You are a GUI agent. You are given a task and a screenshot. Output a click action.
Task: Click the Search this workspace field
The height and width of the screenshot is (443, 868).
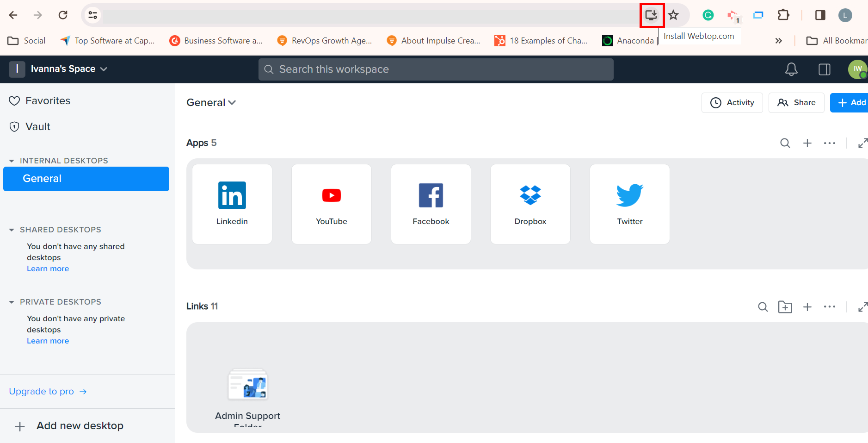[x=435, y=69]
